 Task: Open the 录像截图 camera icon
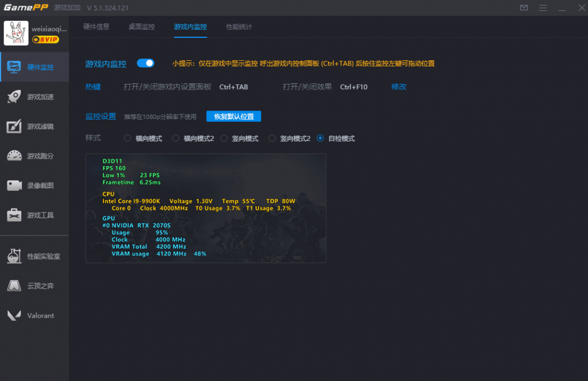click(14, 186)
